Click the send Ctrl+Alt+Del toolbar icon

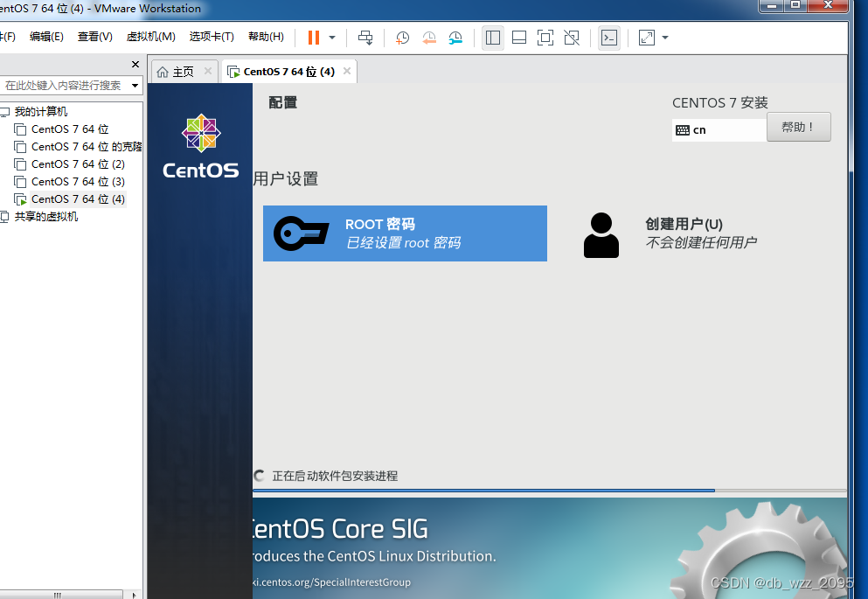(x=365, y=38)
